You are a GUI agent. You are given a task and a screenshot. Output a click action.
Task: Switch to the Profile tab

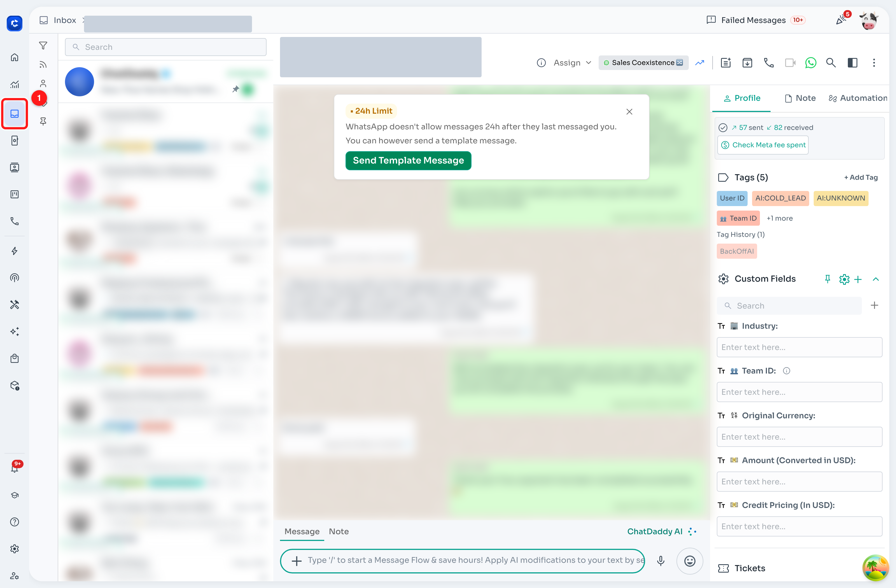[741, 98]
